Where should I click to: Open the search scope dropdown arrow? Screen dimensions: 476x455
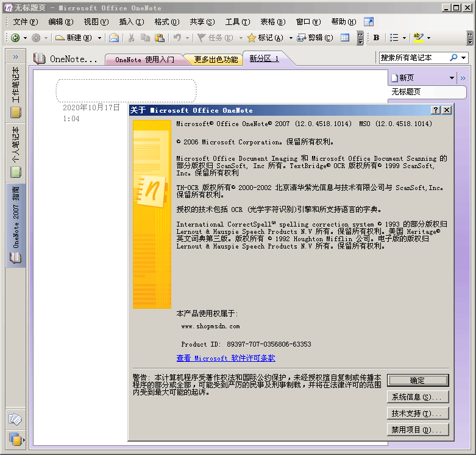[x=464, y=58]
